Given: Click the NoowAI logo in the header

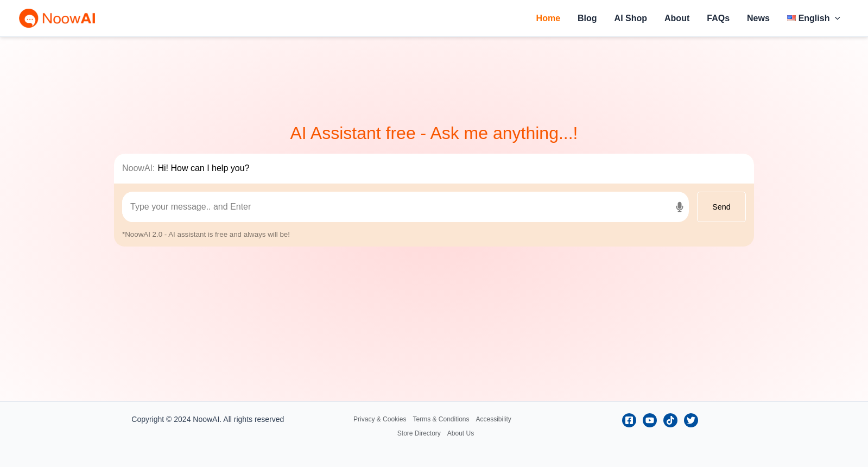Looking at the screenshot, I should [x=57, y=18].
